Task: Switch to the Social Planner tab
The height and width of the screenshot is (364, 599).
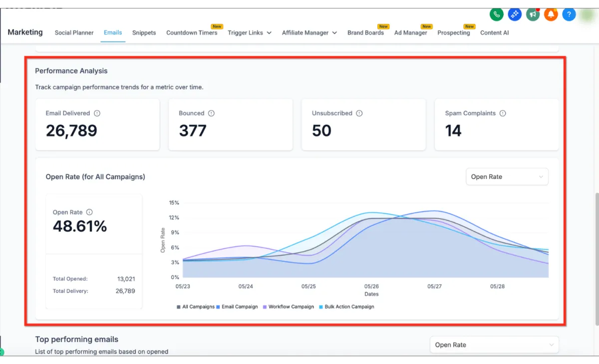Action: [x=74, y=33]
